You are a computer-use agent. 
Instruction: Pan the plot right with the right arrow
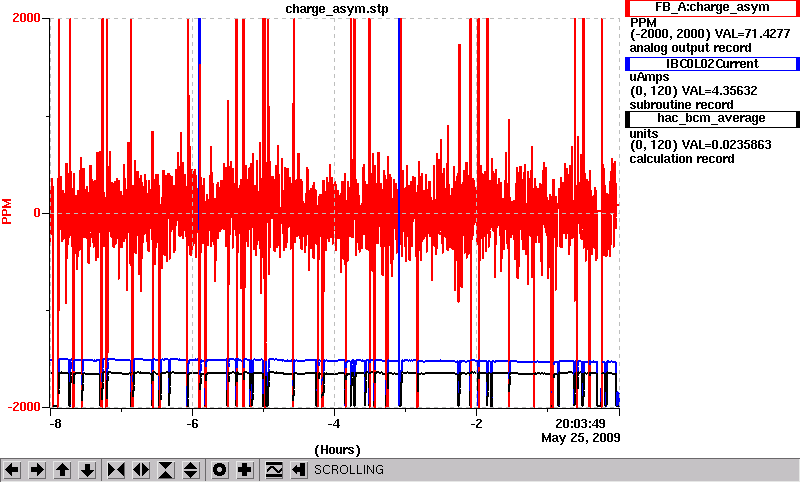[x=37, y=470]
